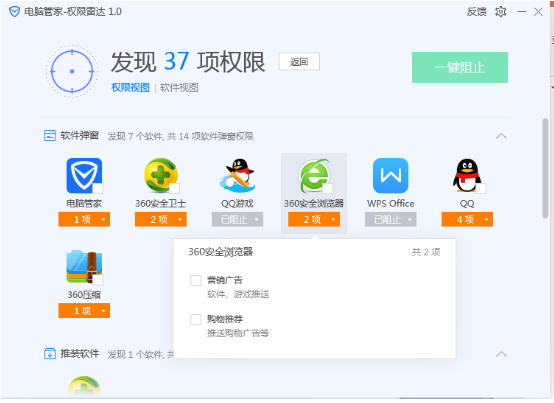Click the 360压缩 archive icon

[x=84, y=267]
